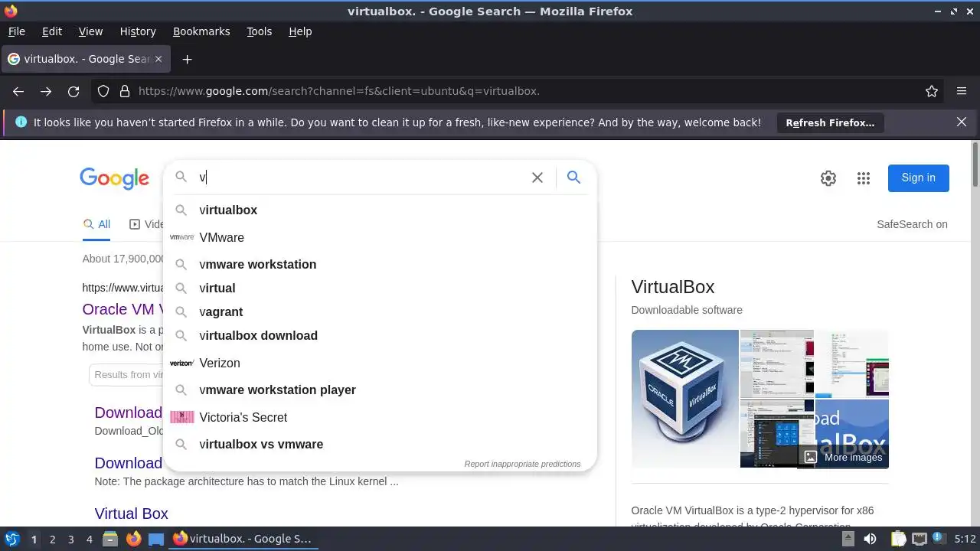
Task: Open the More images link
Action: pos(844,457)
